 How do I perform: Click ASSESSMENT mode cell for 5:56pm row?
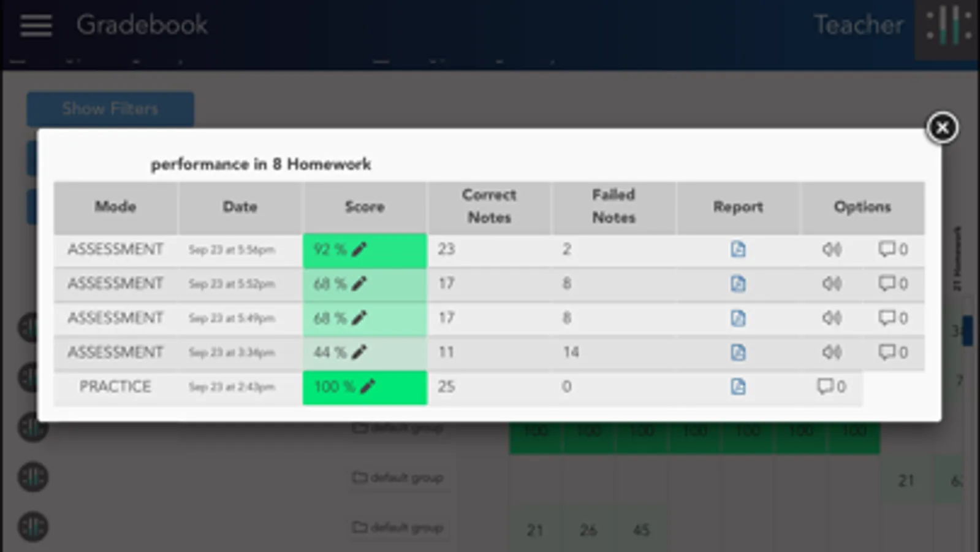tap(115, 249)
